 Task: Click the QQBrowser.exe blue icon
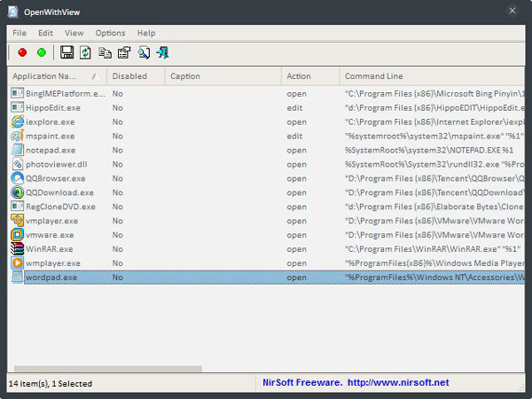click(18, 178)
